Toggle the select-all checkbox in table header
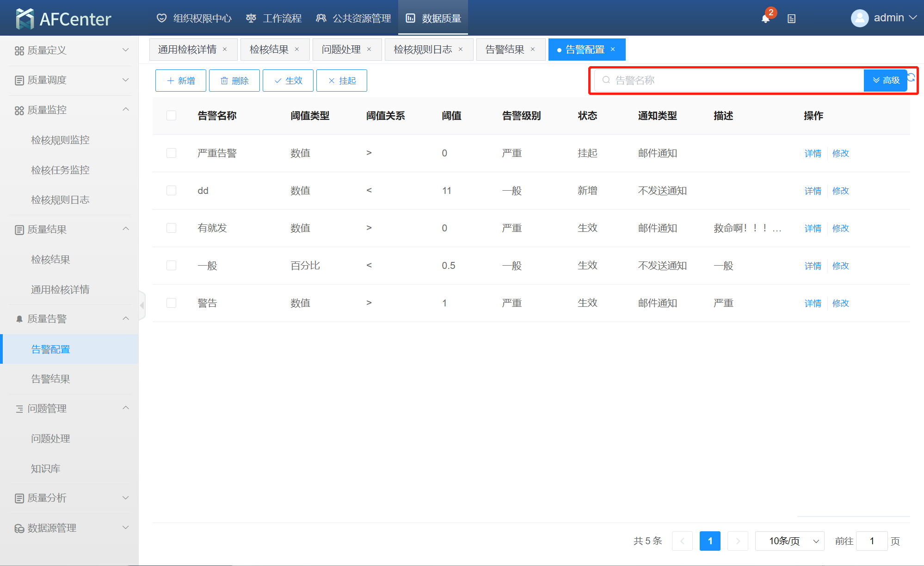The image size is (924, 566). (171, 116)
